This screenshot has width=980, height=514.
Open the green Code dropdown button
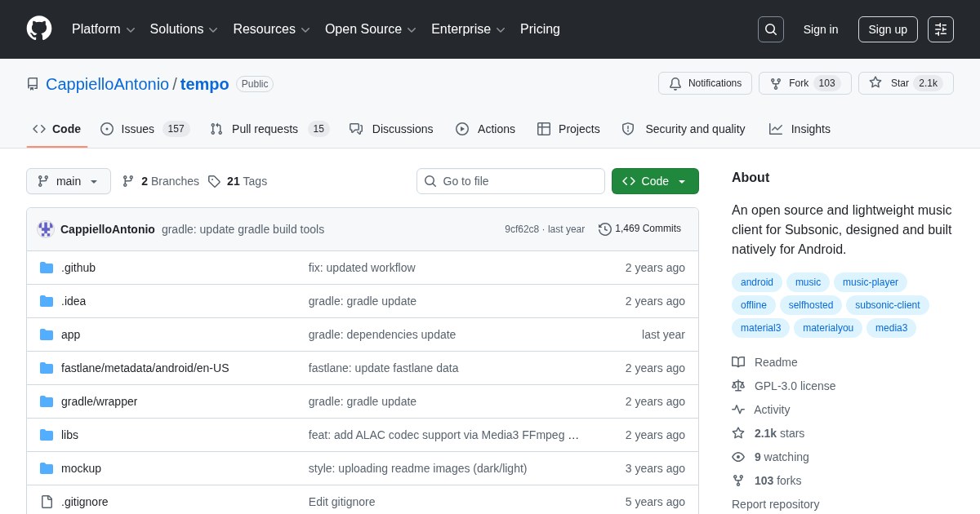pos(655,181)
